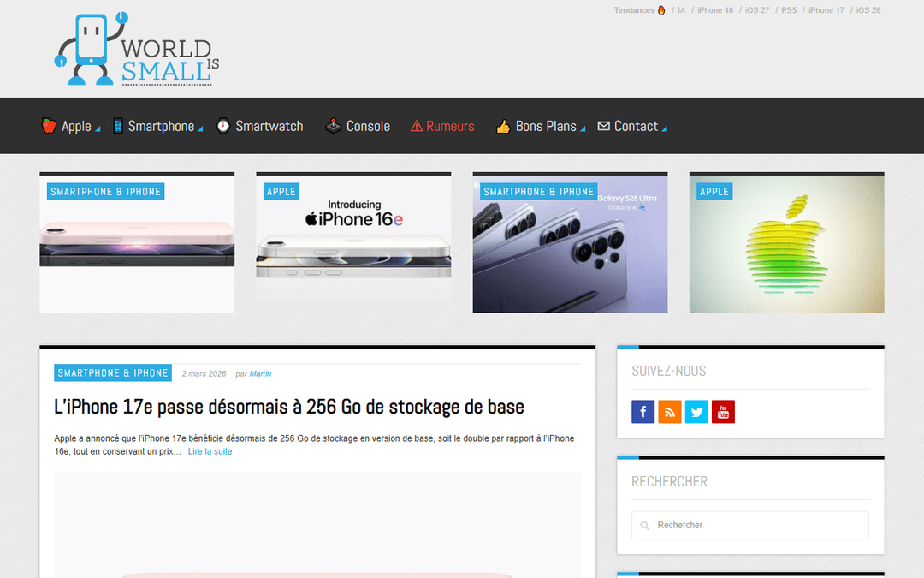Follow the iOS 27 trending link
The height and width of the screenshot is (578, 924).
click(757, 10)
